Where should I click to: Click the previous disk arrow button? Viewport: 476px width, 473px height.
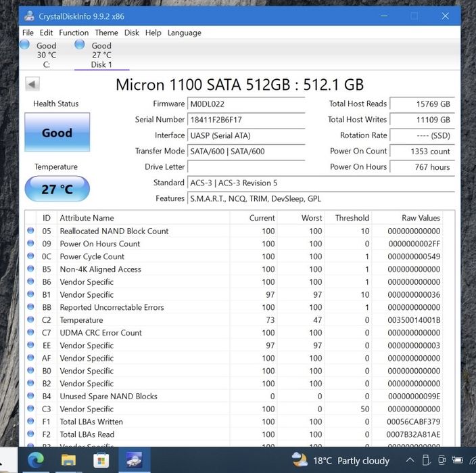pyautogui.click(x=32, y=84)
